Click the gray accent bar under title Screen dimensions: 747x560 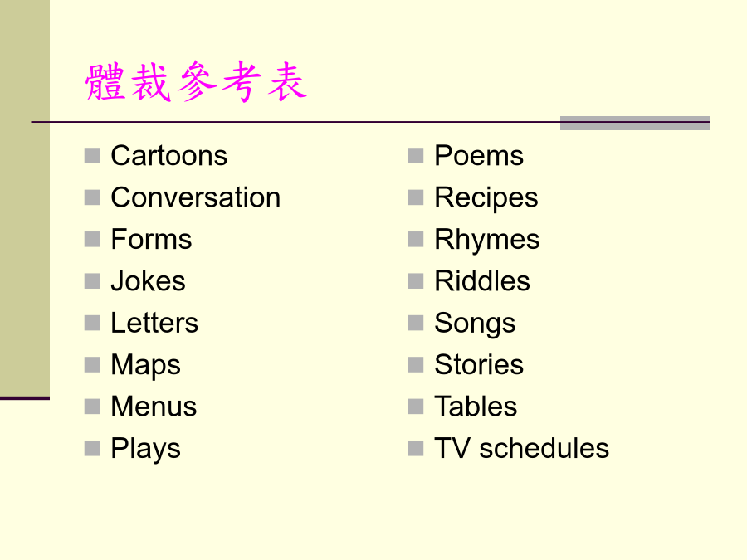(635, 123)
